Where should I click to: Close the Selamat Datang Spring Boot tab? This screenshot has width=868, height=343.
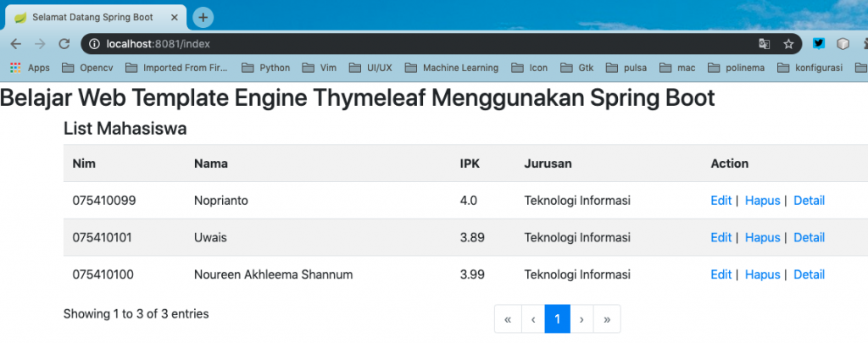[175, 17]
